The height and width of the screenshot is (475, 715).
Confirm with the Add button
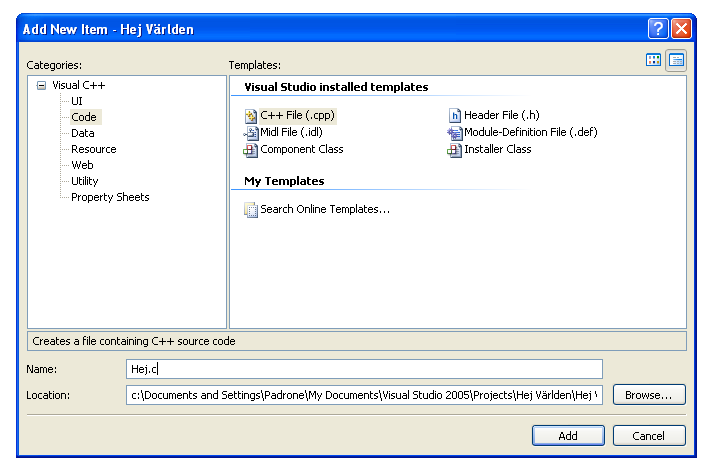pyautogui.click(x=568, y=436)
